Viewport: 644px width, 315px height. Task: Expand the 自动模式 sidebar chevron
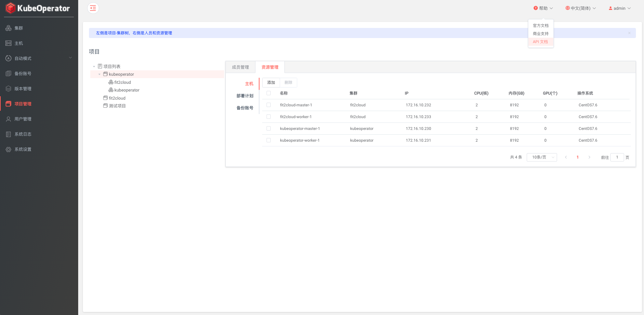point(70,58)
